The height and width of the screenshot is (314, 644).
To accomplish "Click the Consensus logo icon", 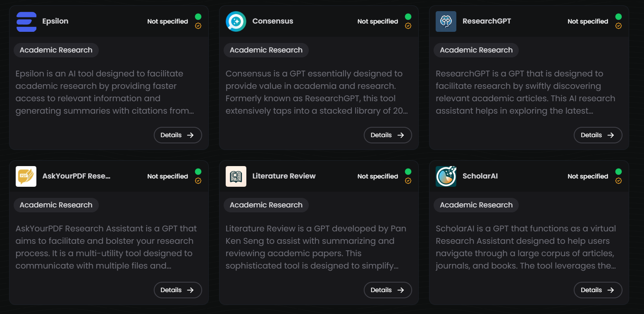I will point(236,21).
